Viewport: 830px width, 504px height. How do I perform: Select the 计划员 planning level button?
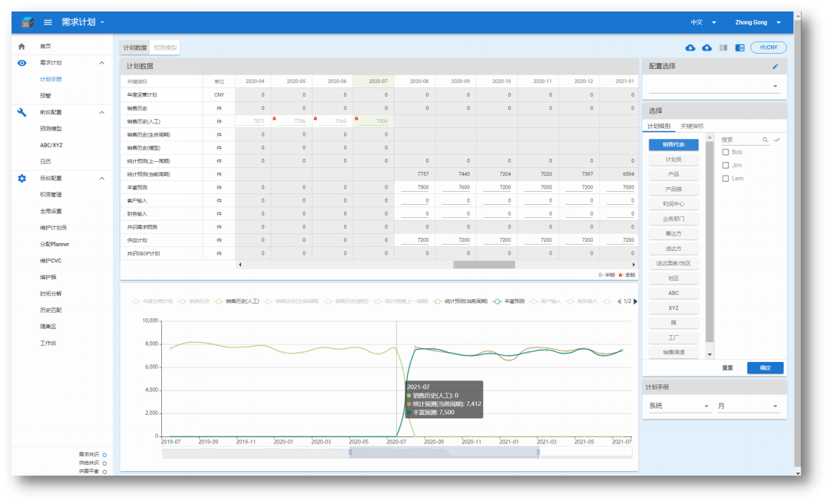tap(673, 160)
